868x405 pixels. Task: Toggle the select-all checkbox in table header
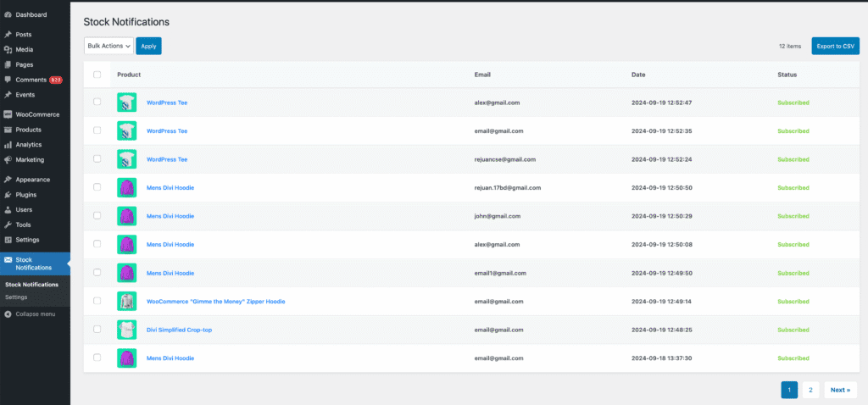tap(97, 75)
